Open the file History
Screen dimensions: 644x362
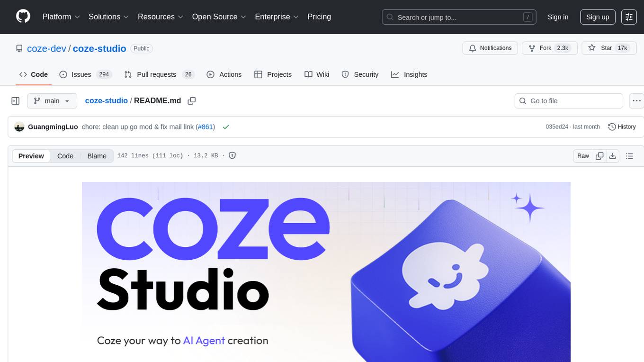click(622, 127)
